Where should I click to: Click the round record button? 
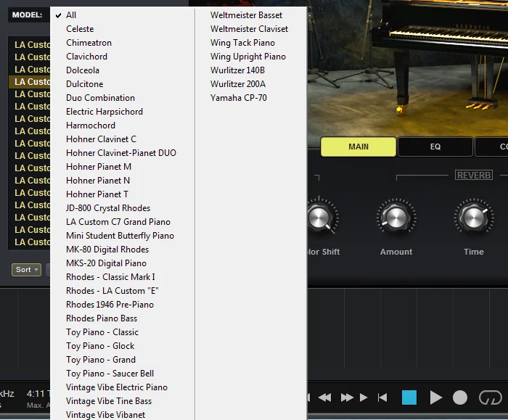459,398
